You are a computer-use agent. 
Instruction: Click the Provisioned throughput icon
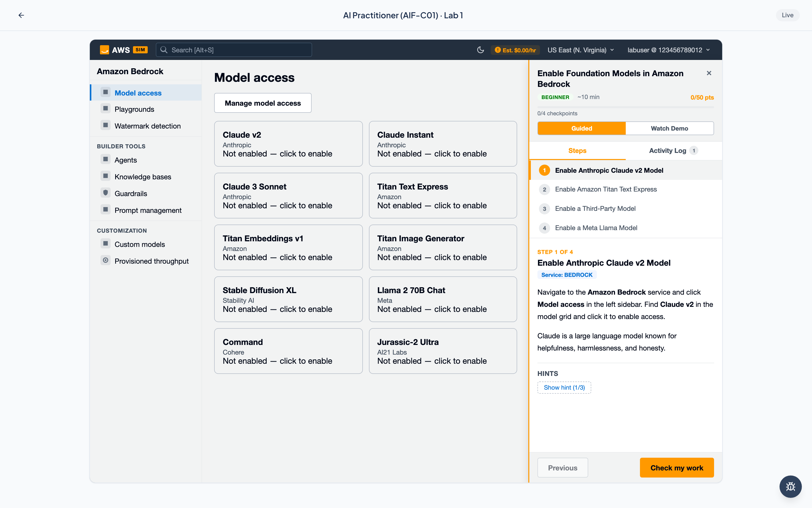[x=105, y=260]
